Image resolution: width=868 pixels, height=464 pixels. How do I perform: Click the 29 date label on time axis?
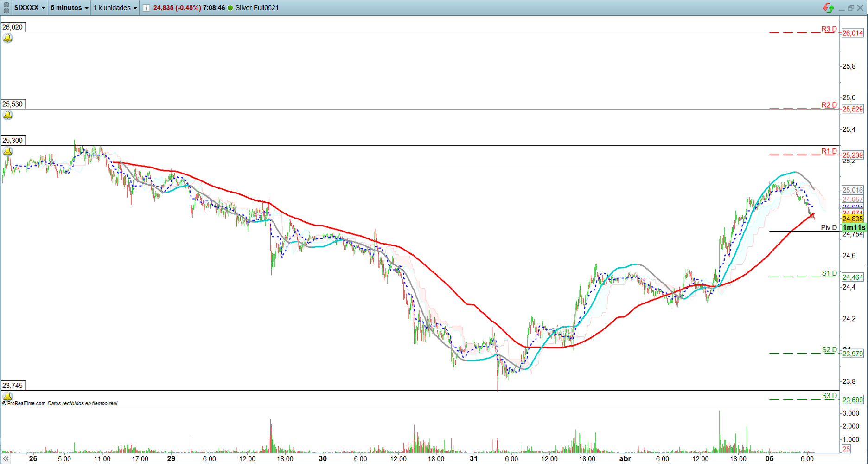coord(171,458)
